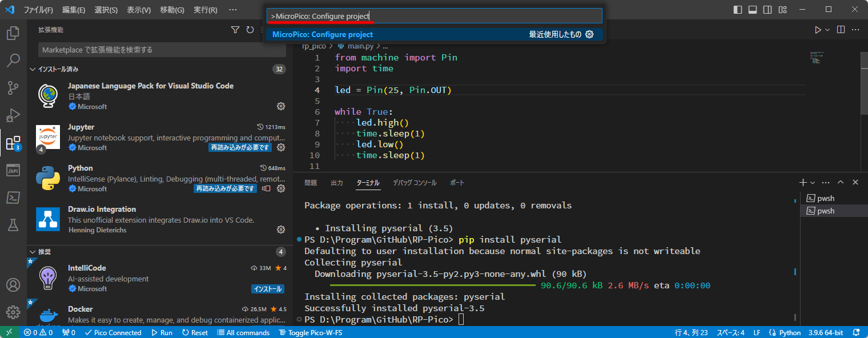Screen dimensions: 868x338
Task: Switch to the 出力 panel tab
Action: pyautogui.click(x=337, y=183)
